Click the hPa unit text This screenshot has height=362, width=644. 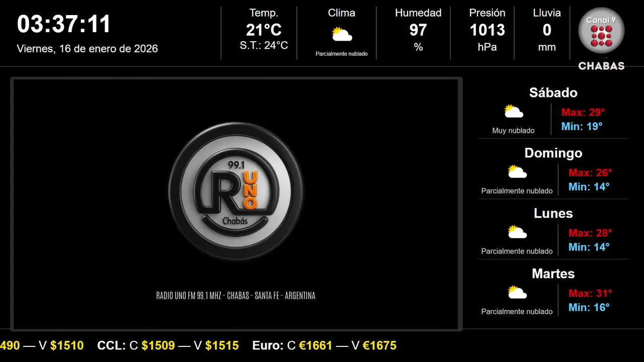(487, 47)
